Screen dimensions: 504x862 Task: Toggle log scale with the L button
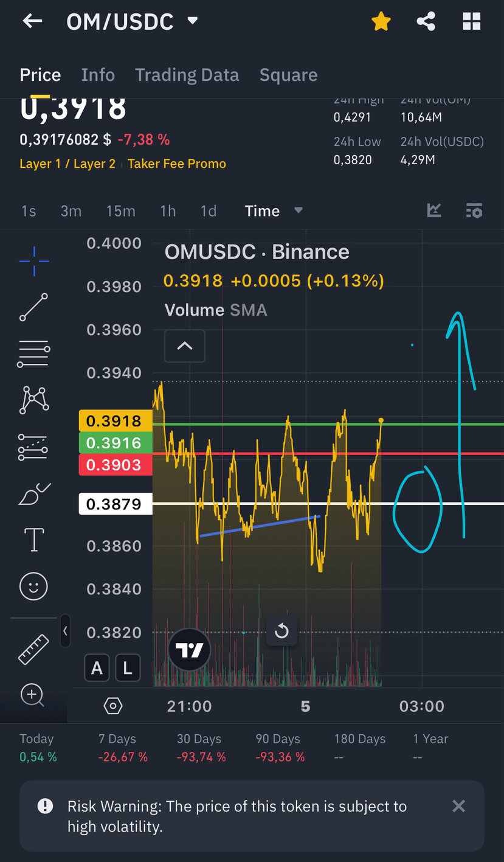[x=127, y=668]
